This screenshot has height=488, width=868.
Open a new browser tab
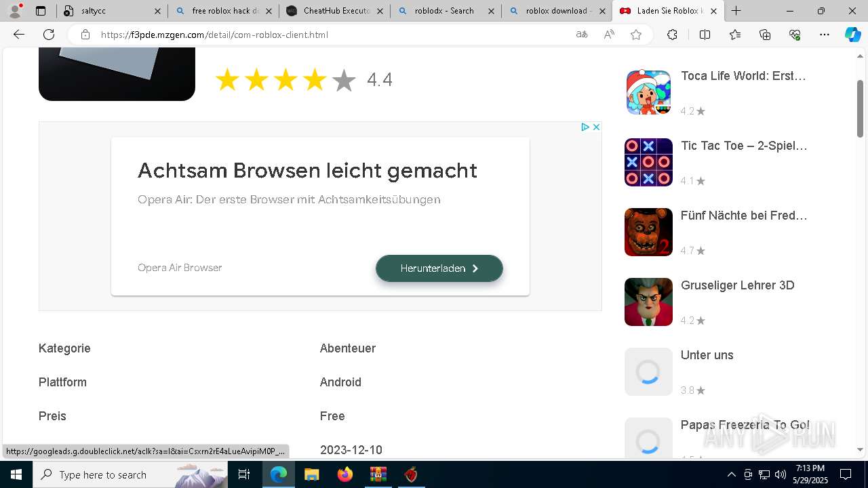[736, 11]
